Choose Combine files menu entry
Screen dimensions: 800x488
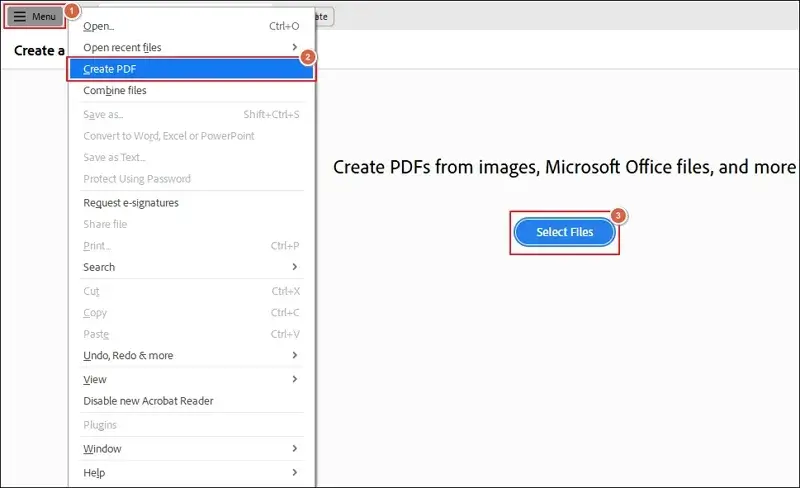tap(191, 90)
